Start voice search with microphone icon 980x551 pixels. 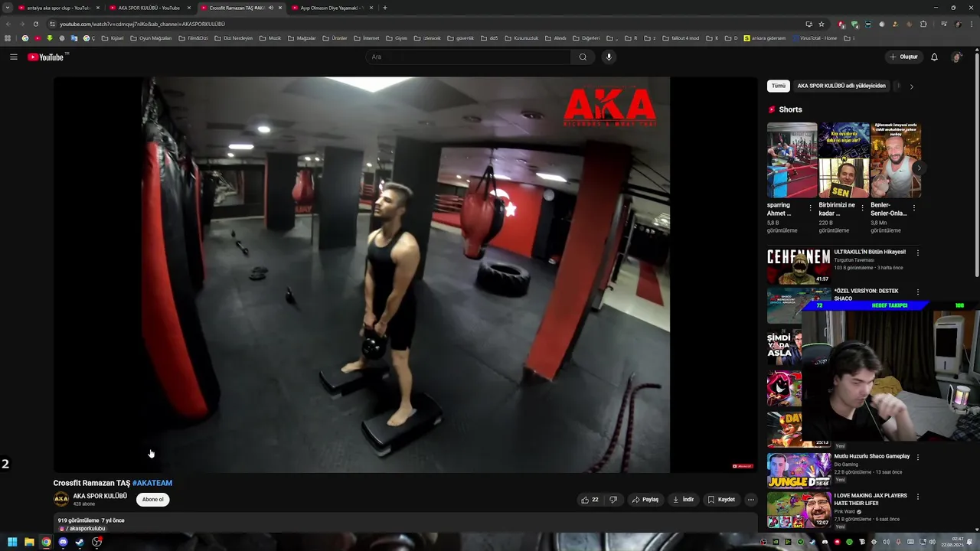[x=609, y=57]
